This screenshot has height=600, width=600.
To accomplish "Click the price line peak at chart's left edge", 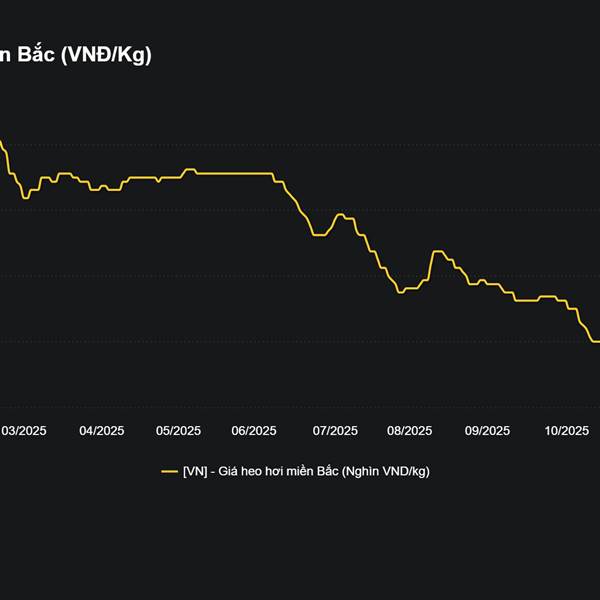I will 2,143.
